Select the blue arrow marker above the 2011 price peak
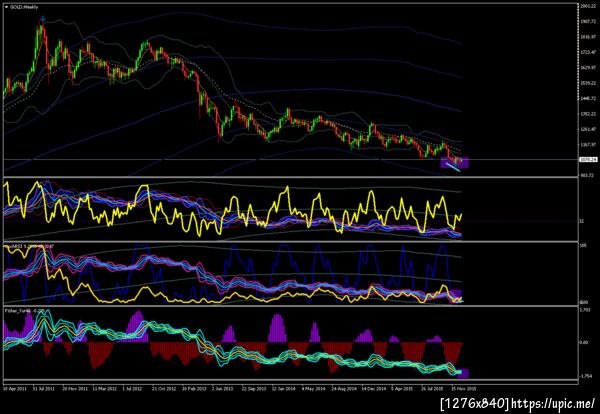The image size is (600, 414). pyautogui.click(x=43, y=18)
